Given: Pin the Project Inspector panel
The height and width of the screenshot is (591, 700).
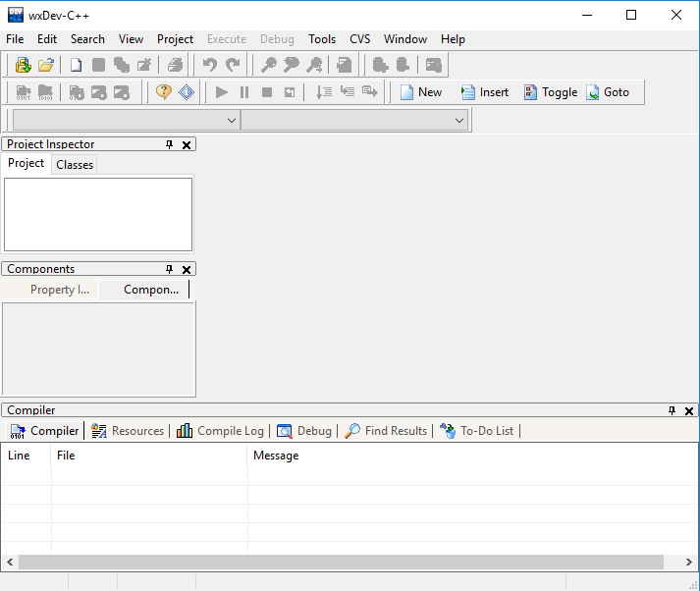Looking at the screenshot, I should [x=169, y=144].
